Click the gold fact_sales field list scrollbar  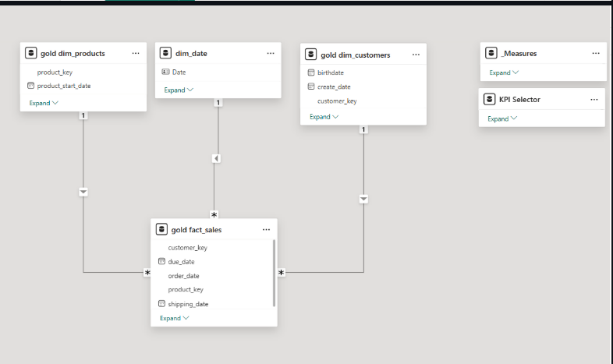coord(274,273)
